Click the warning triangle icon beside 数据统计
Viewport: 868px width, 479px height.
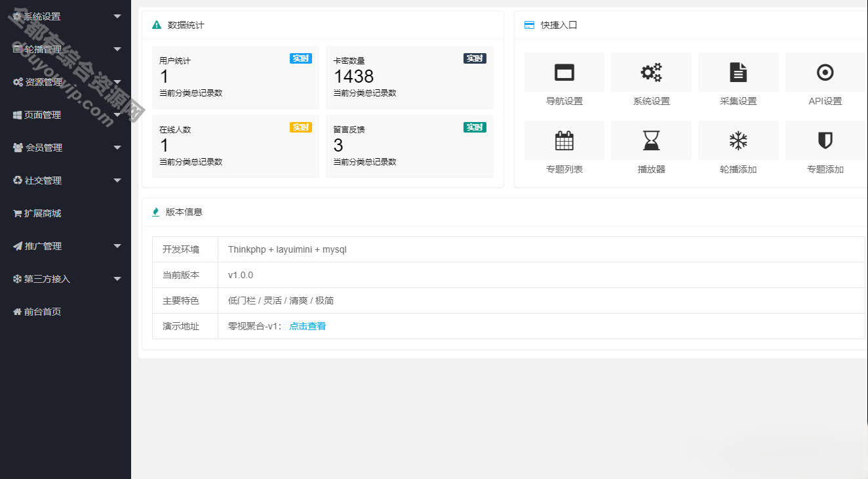157,25
